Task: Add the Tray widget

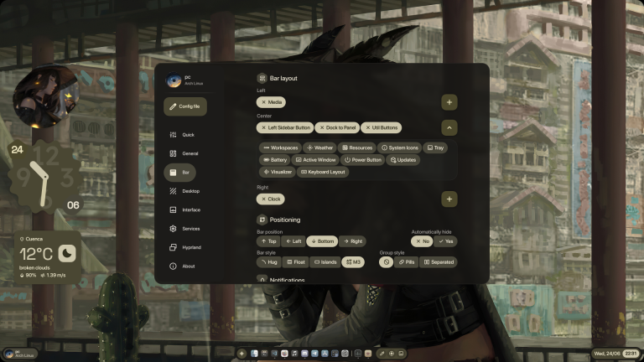Action: (435, 147)
